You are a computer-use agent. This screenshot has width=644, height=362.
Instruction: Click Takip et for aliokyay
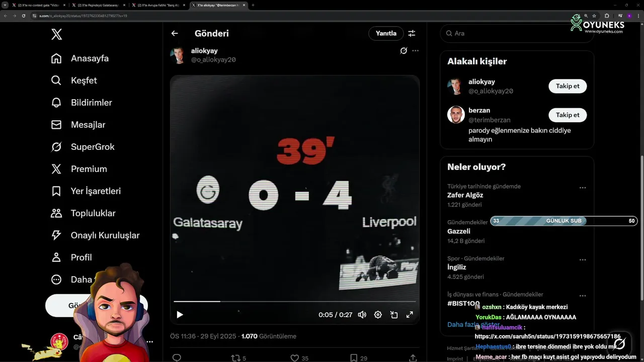[568, 86]
